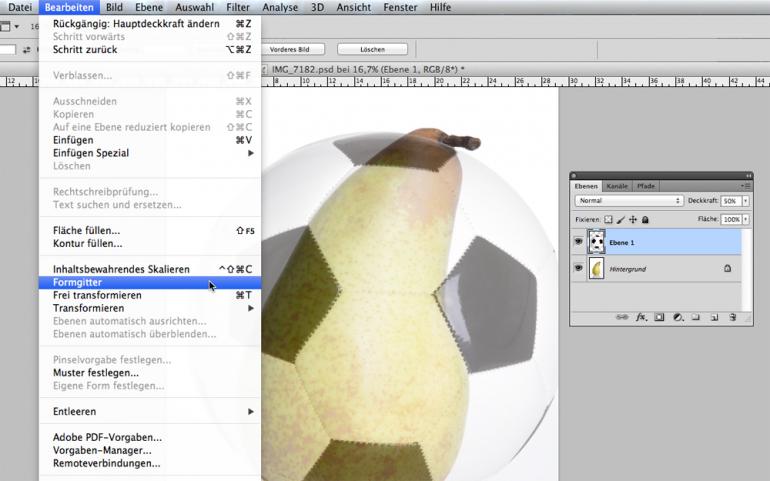
Task: Open the Hilfe menu
Action: coord(440,7)
